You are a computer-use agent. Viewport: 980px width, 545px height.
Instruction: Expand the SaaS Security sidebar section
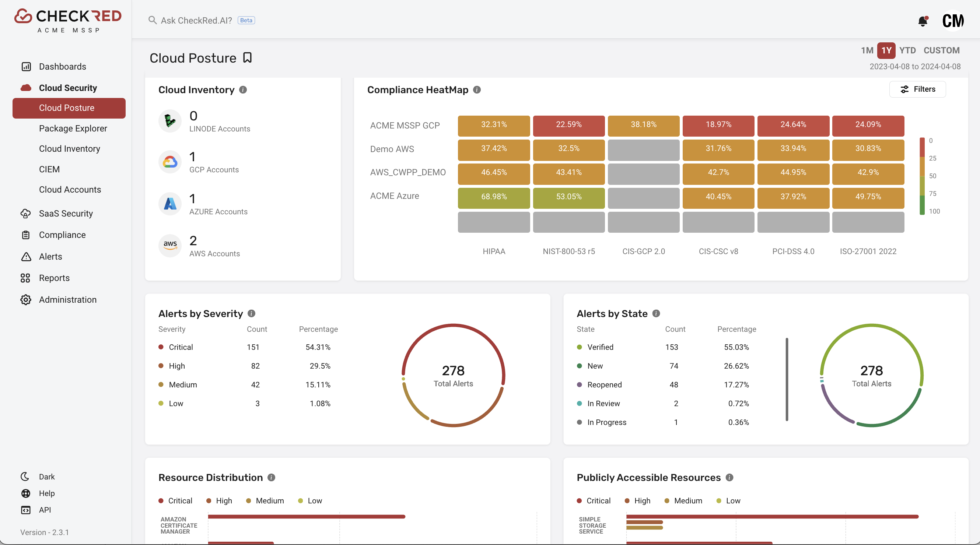click(x=66, y=213)
